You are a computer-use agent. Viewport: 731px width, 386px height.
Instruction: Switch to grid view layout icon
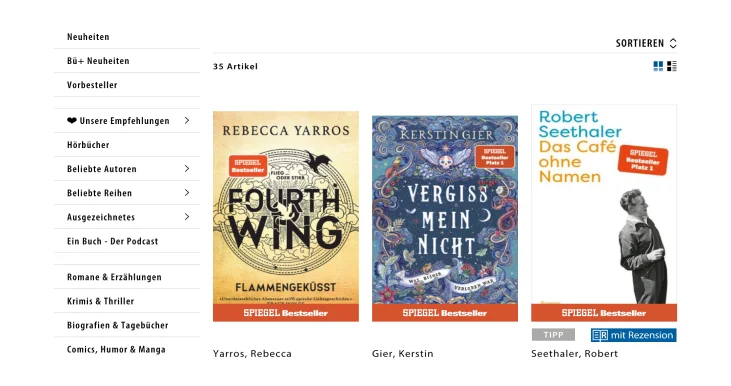pos(658,66)
